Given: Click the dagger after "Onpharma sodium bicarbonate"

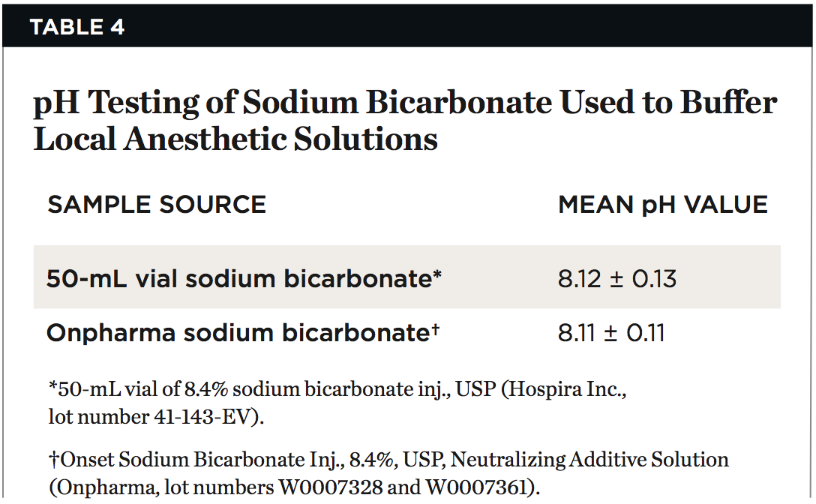Looking at the screenshot, I should (x=435, y=330).
